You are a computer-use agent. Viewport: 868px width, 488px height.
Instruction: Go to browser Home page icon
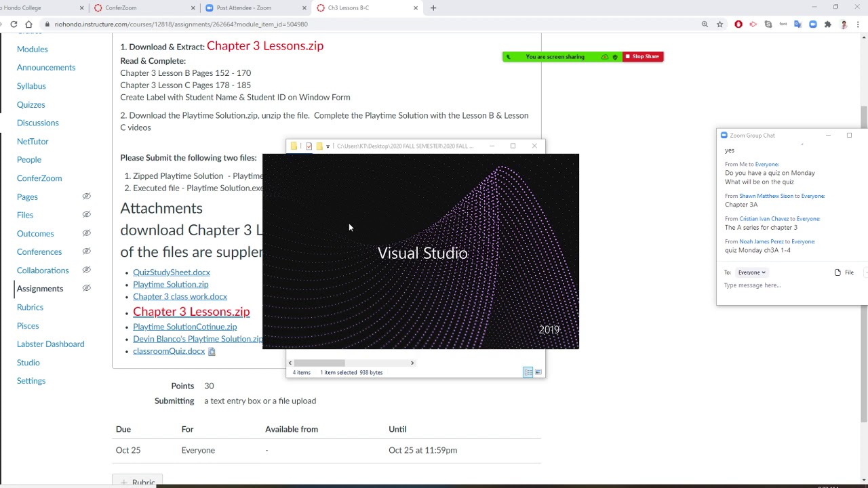(x=28, y=24)
